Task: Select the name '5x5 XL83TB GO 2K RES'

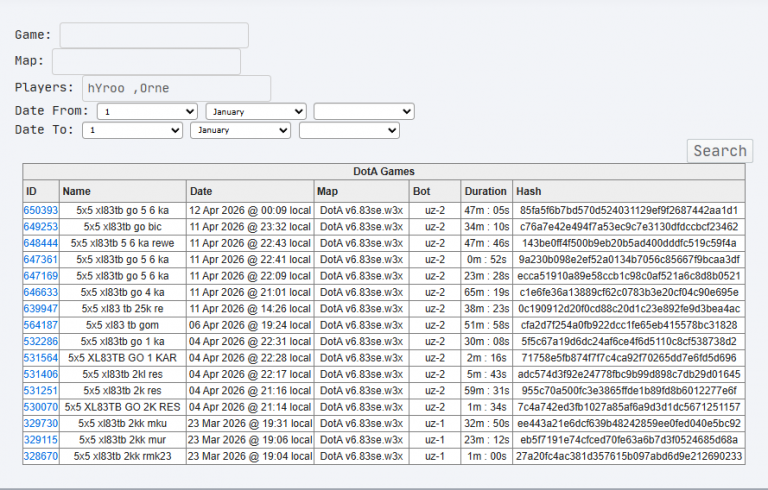Action: pyautogui.click(x=122, y=407)
